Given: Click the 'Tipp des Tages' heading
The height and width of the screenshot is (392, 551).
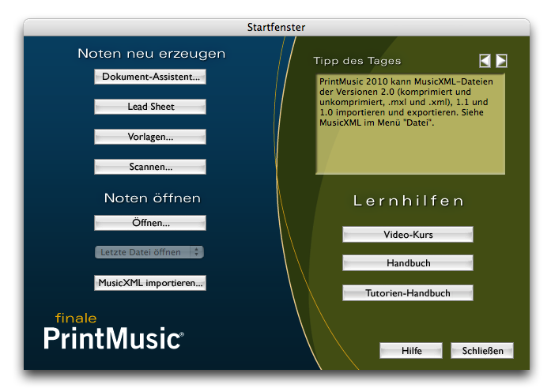Looking at the screenshot, I should pos(357,61).
